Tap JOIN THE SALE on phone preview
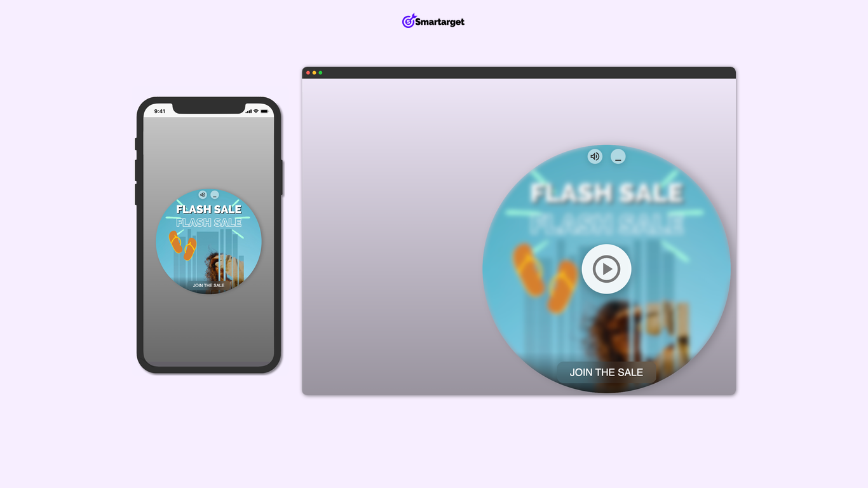The width and height of the screenshot is (868, 488). pyautogui.click(x=208, y=285)
